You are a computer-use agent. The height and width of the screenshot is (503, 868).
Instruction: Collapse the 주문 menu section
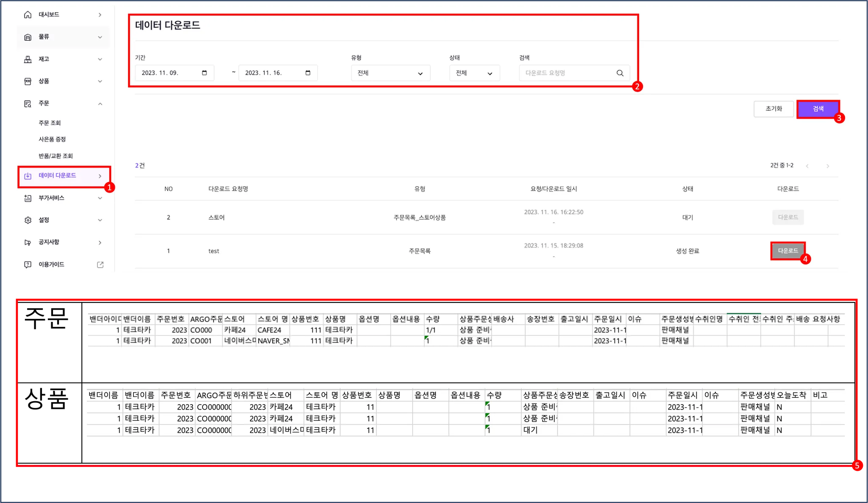coord(100,104)
